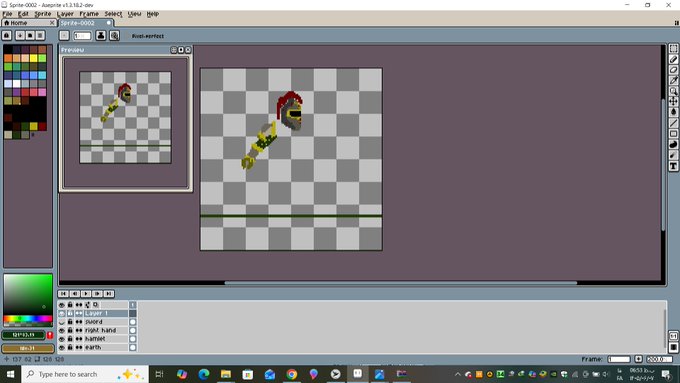Hide the hamlet layer
This screenshot has height=383, width=680.
[62, 339]
